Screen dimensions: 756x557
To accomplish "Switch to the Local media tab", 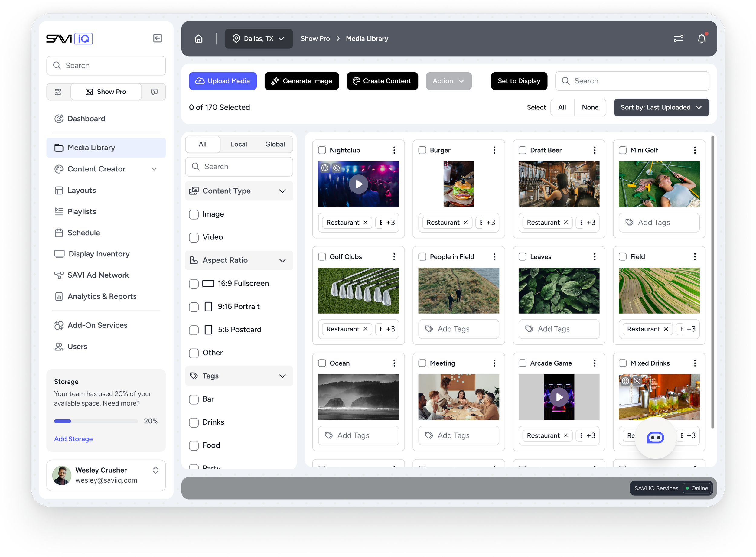I will 239,144.
